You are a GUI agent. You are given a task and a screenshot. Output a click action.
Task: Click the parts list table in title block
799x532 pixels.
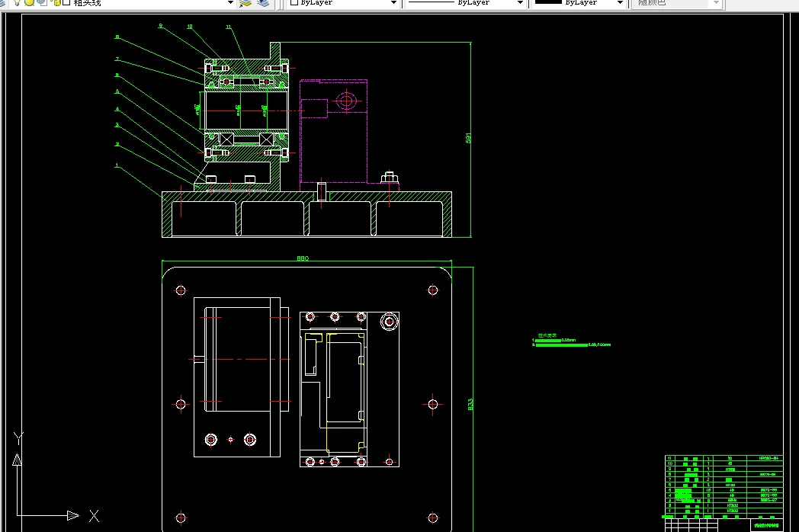(x=724, y=486)
